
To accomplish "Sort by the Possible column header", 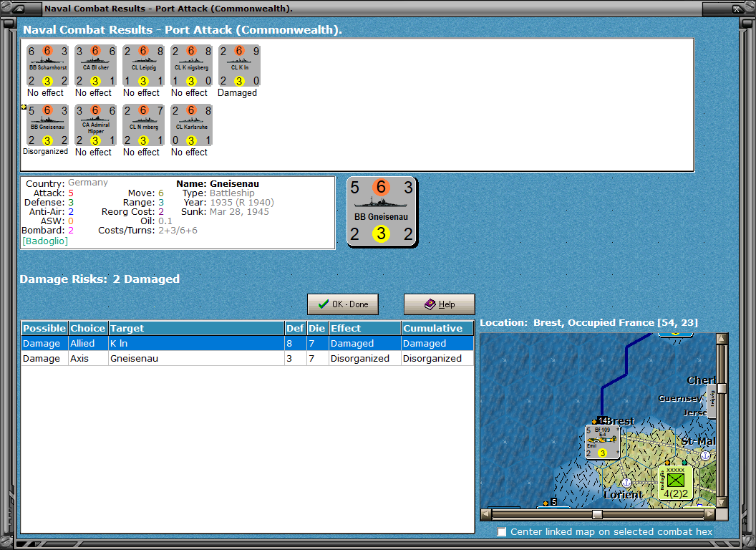I will point(44,328).
